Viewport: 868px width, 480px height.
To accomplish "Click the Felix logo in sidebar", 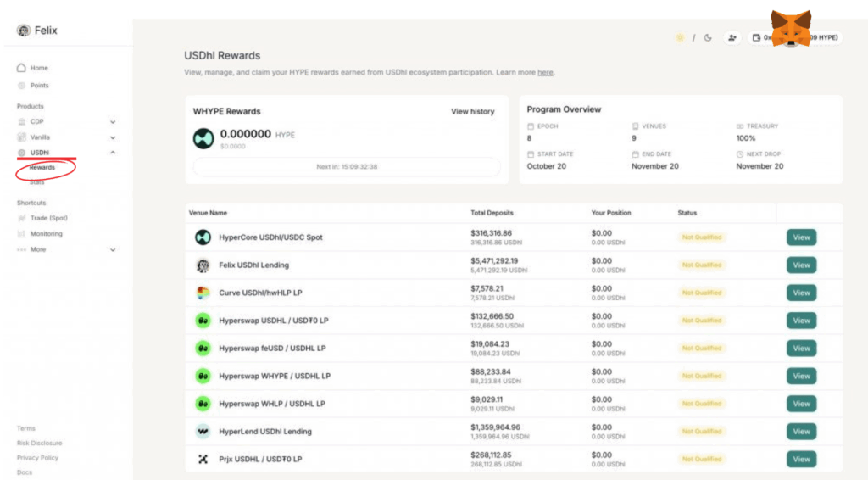I will pos(23,31).
